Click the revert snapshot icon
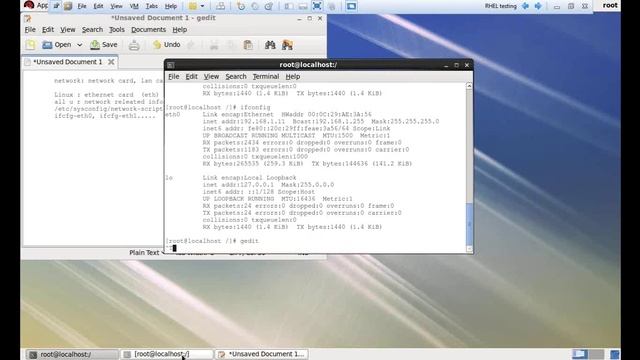Viewport: 640px width, 360px height. pyautogui.click(x=255, y=6)
